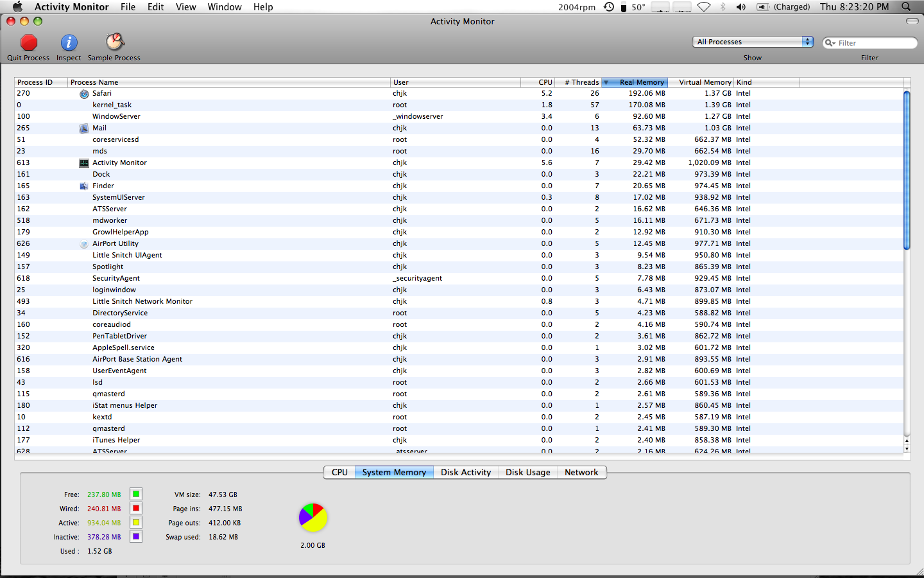The height and width of the screenshot is (578, 924).
Task: Click the process Filter search field
Action: [x=870, y=43]
